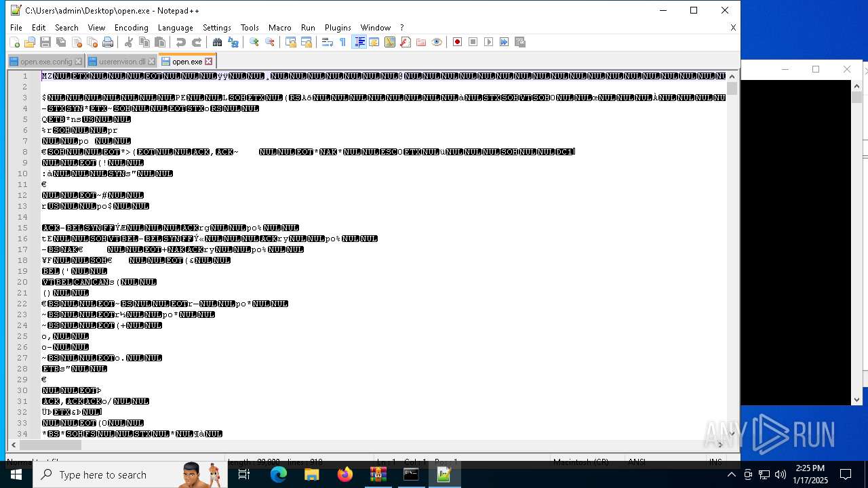Click the Cut scissors icon
Image resolution: width=868 pixels, height=488 pixels.
tap(129, 42)
